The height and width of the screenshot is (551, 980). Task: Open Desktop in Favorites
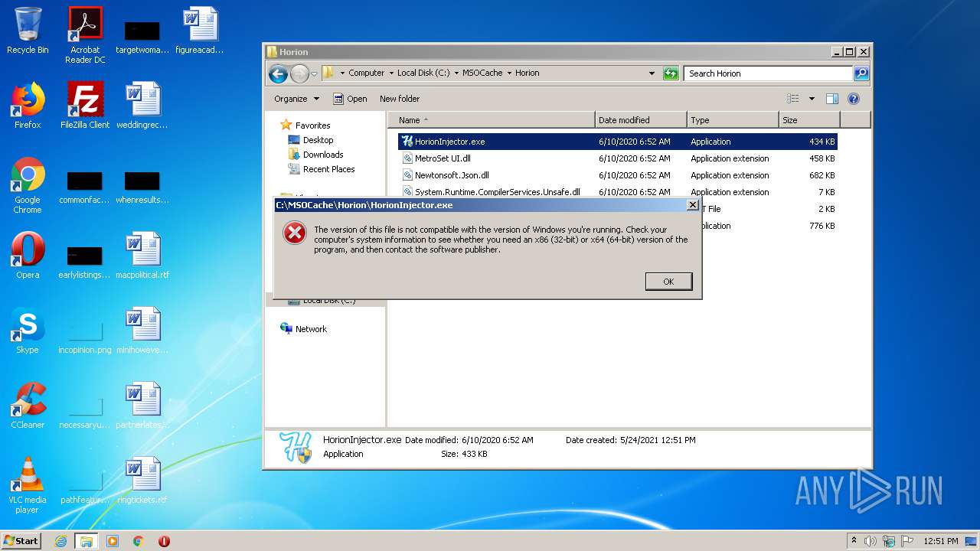[311, 140]
